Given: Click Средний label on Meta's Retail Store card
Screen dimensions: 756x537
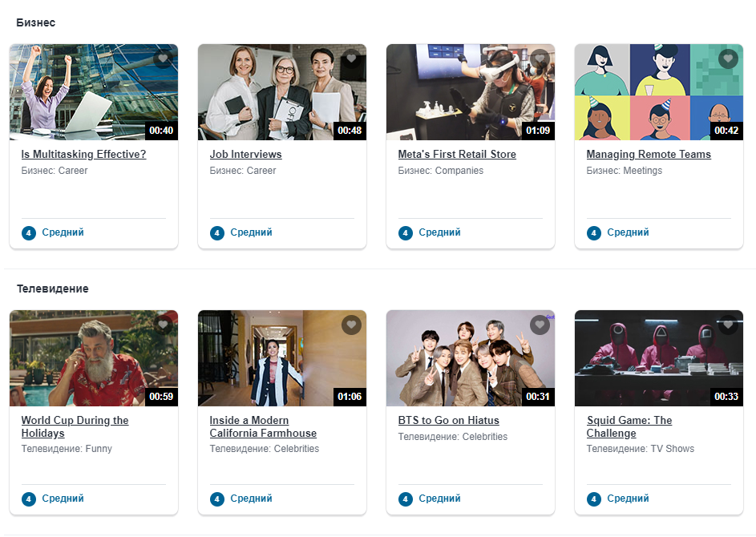Looking at the screenshot, I should (x=439, y=232).
